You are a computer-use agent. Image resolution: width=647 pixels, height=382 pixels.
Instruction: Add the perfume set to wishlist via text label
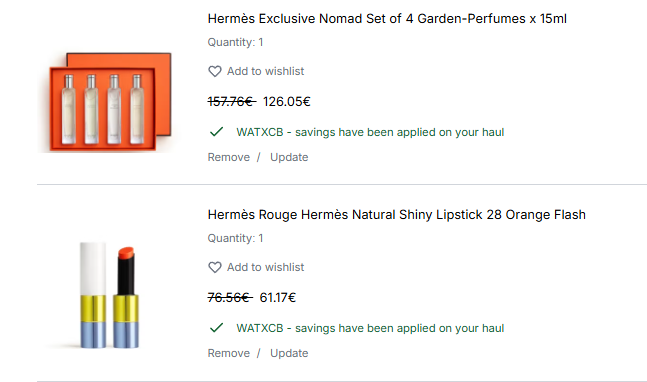(265, 71)
